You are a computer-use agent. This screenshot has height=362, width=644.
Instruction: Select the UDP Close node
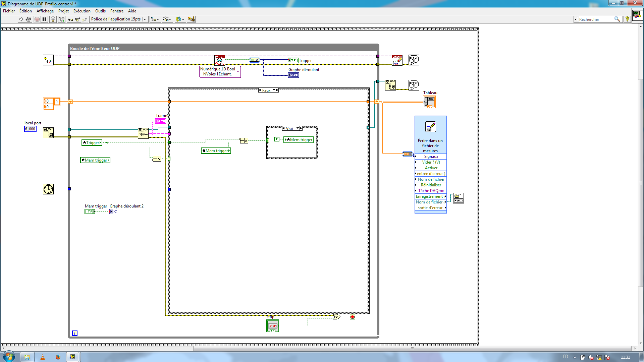click(x=390, y=85)
